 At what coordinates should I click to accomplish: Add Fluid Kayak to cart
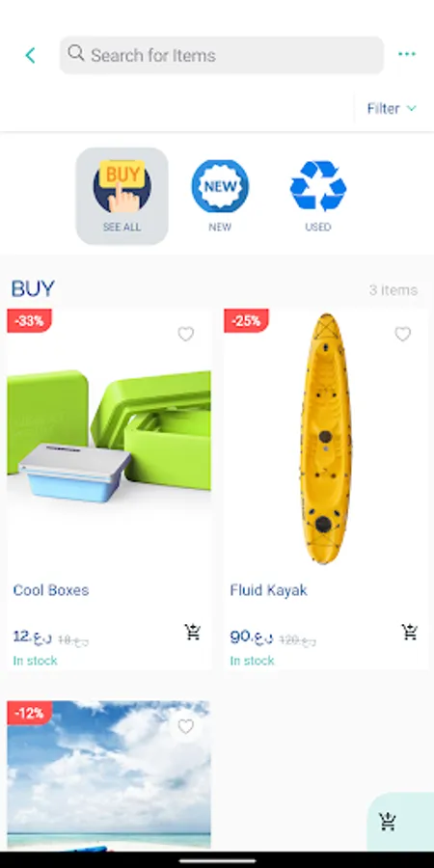coord(410,632)
